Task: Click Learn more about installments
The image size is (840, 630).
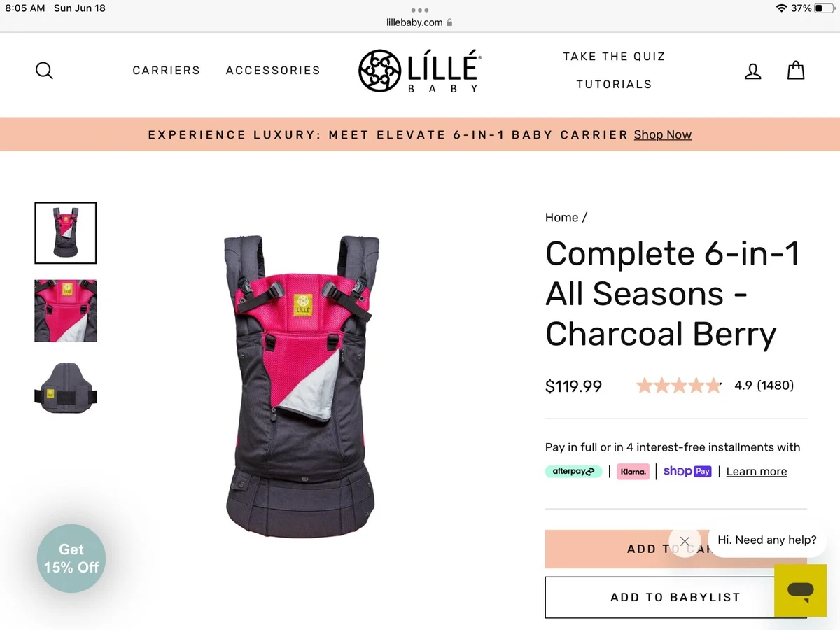Action: [757, 471]
